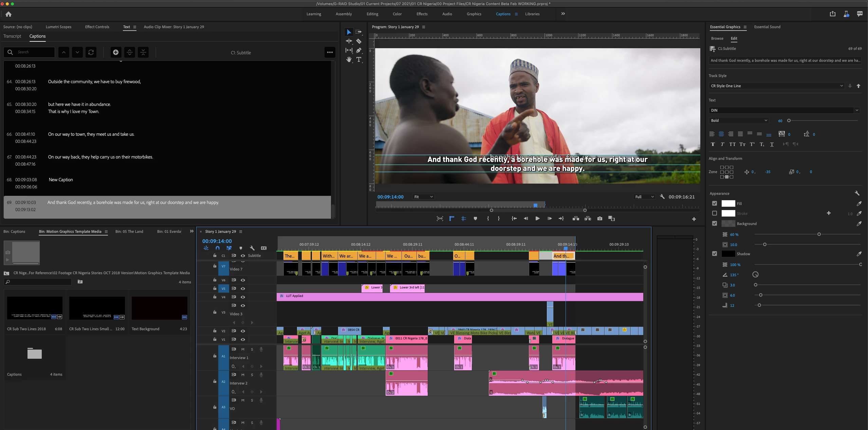
Task: Enable the Stroke checkbox in Appearance
Action: 715,213
